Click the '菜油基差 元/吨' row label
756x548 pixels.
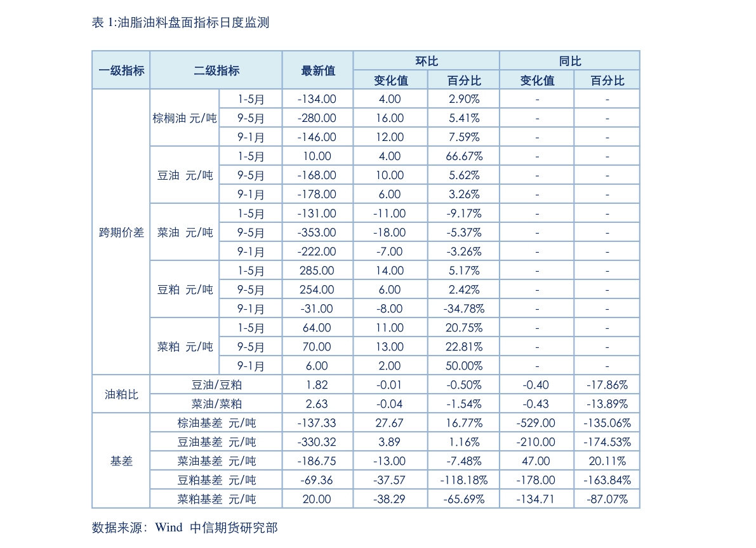click(x=216, y=461)
